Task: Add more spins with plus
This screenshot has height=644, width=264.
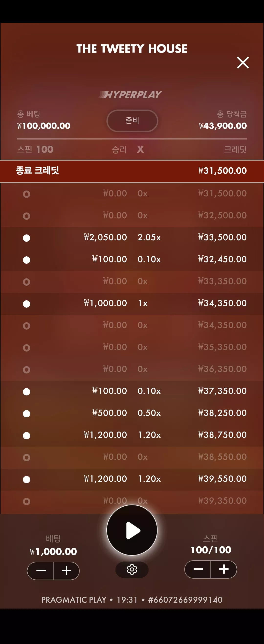Action: coord(224,569)
